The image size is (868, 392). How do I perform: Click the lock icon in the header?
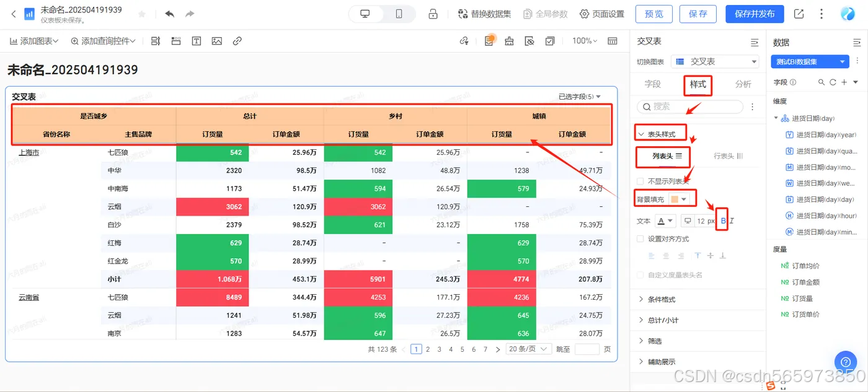(x=433, y=14)
